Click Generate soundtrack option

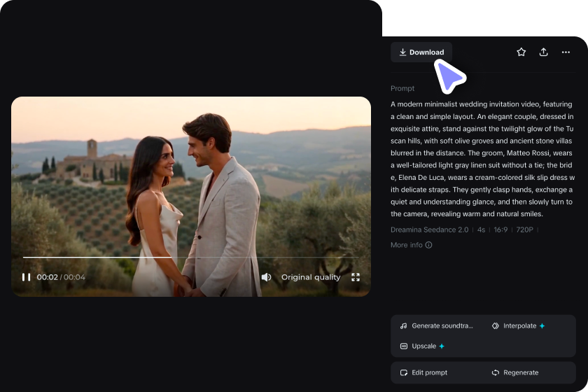[x=437, y=326]
